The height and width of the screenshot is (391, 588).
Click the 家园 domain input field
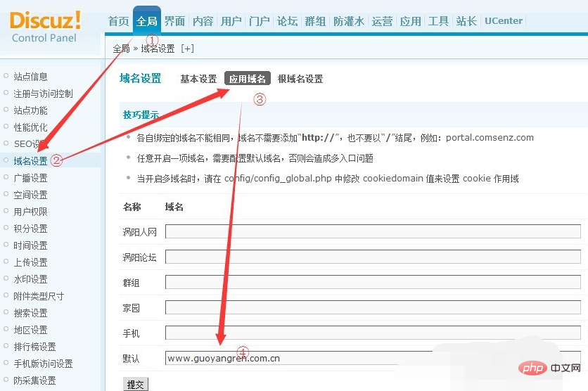[x=373, y=307]
